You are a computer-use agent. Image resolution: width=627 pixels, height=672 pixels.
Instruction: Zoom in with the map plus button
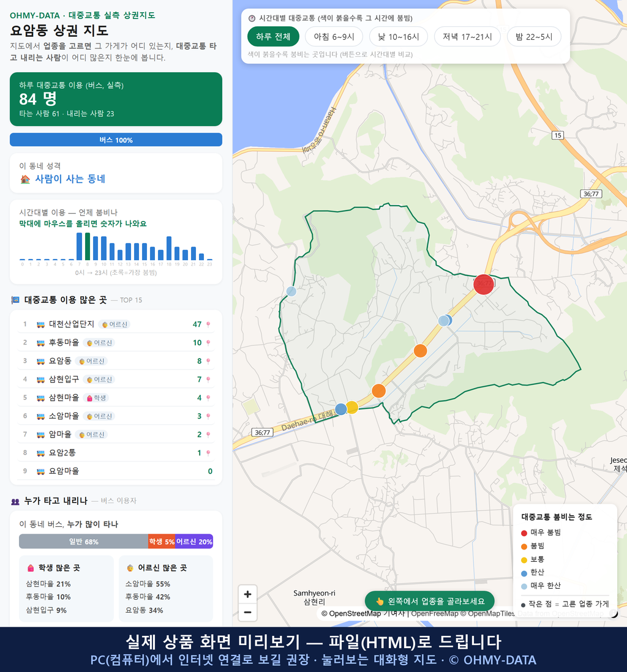click(x=247, y=594)
